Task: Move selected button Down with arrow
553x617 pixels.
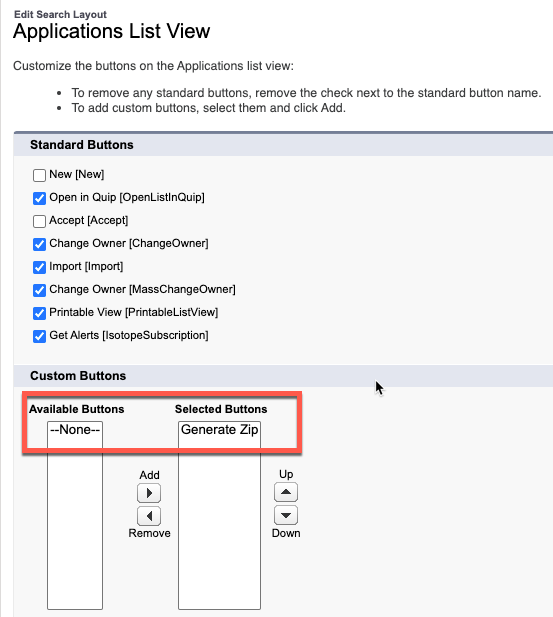Action: click(286, 515)
